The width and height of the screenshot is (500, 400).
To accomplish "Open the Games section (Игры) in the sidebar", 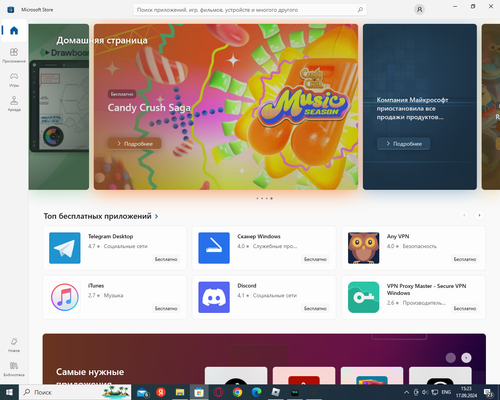I will pyautogui.click(x=14, y=80).
